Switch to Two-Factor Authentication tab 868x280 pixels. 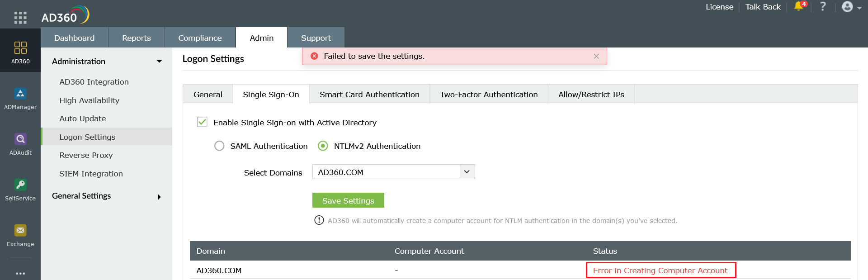489,95
